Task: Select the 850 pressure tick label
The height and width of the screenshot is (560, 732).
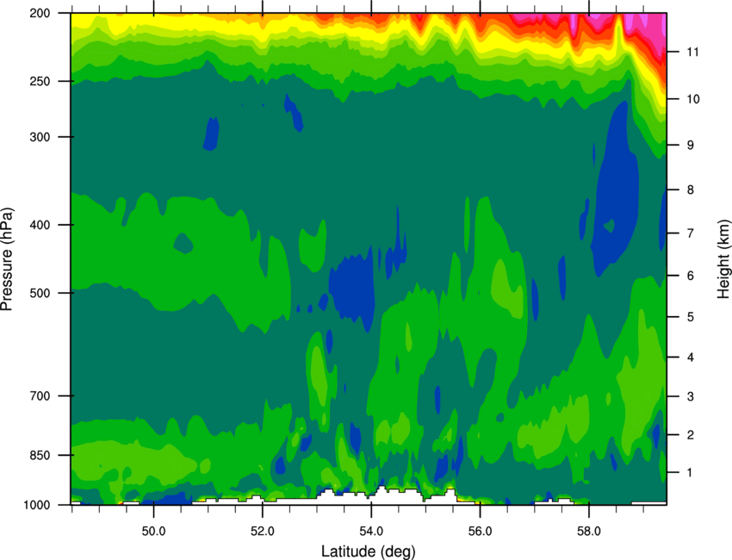Action: click(40, 455)
